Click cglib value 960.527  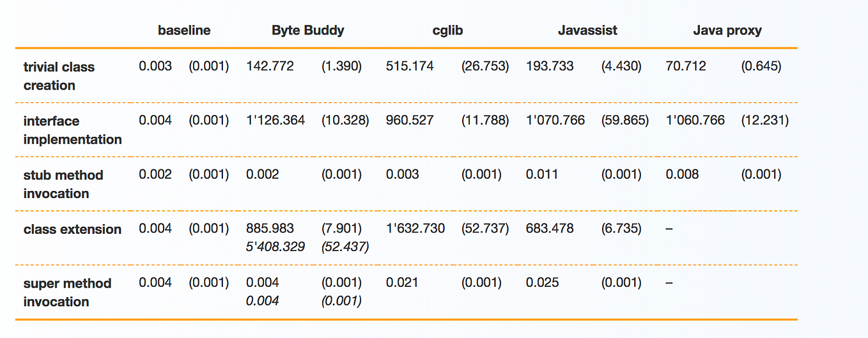tap(410, 120)
